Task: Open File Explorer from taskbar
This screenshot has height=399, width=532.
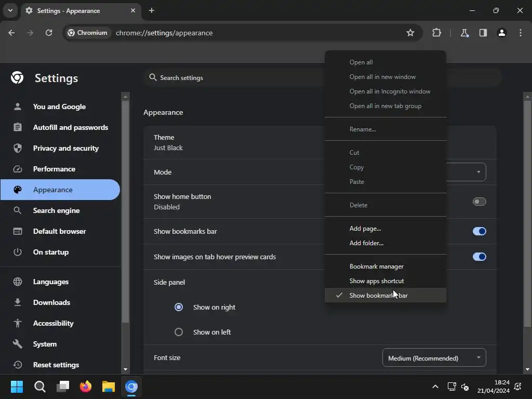Action: pos(109,387)
